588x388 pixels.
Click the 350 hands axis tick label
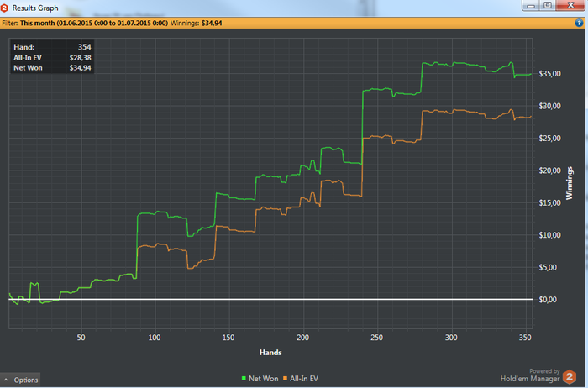(525, 338)
